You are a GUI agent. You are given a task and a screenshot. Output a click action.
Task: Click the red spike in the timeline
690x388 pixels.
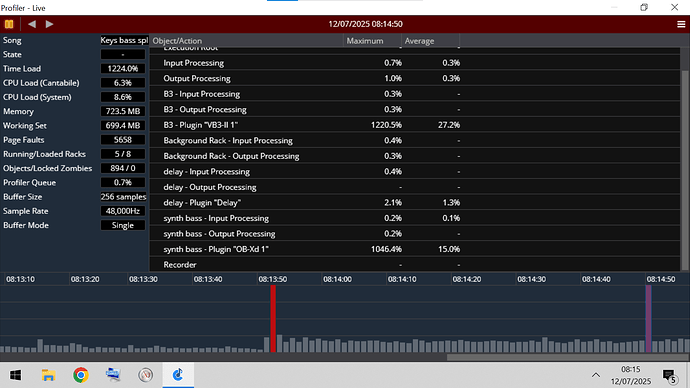point(273,319)
